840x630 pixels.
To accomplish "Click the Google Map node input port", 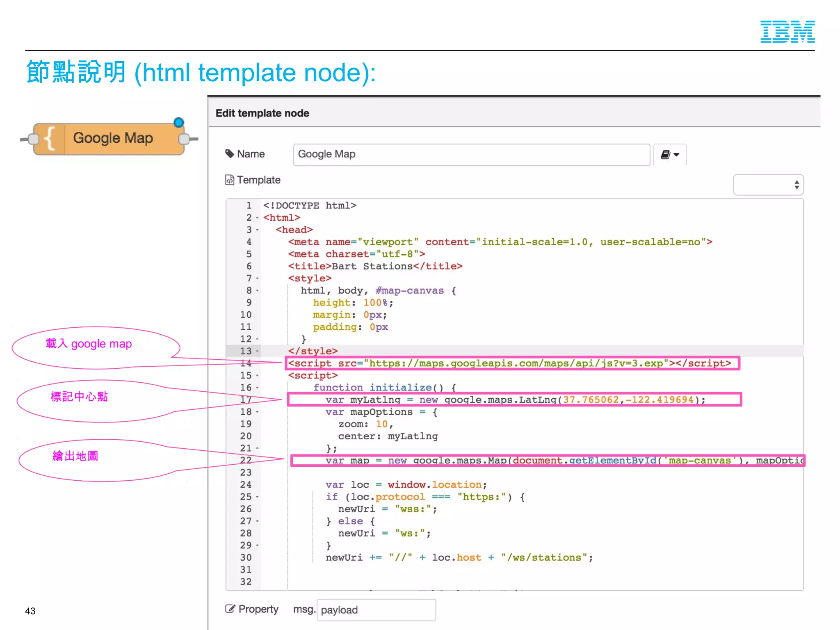I will click(34, 139).
